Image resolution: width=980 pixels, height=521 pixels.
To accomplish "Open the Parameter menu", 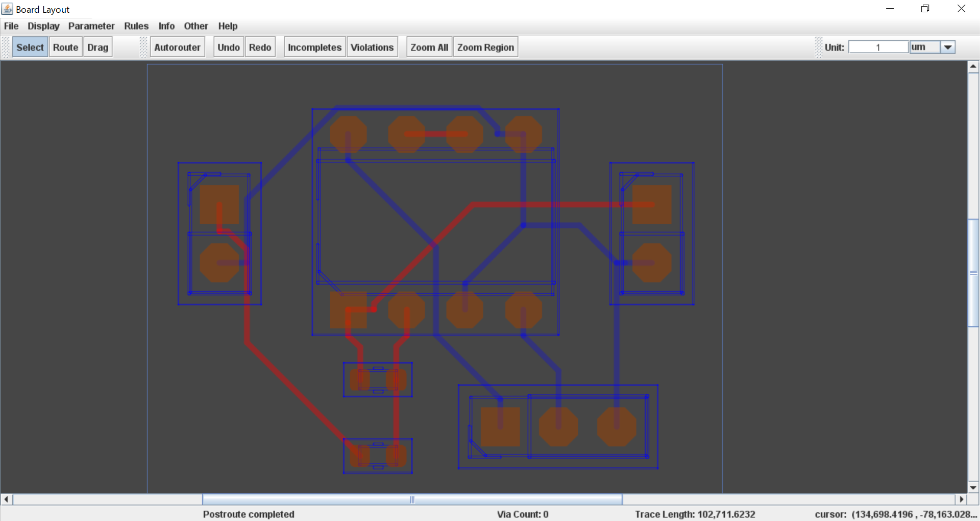I will coord(91,26).
